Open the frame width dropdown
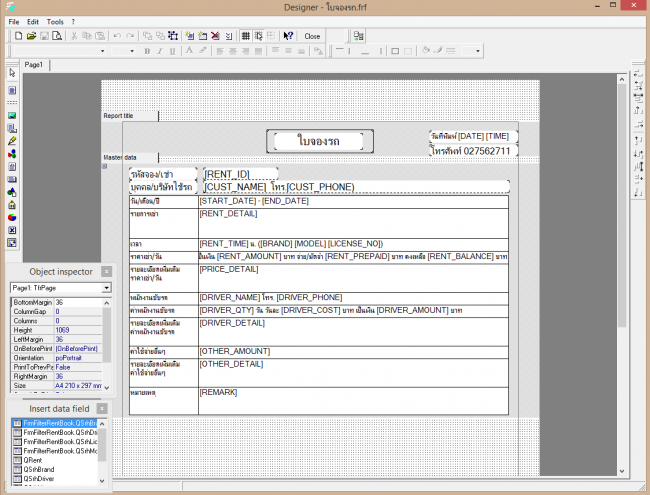650x495 pixels. pos(478,50)
